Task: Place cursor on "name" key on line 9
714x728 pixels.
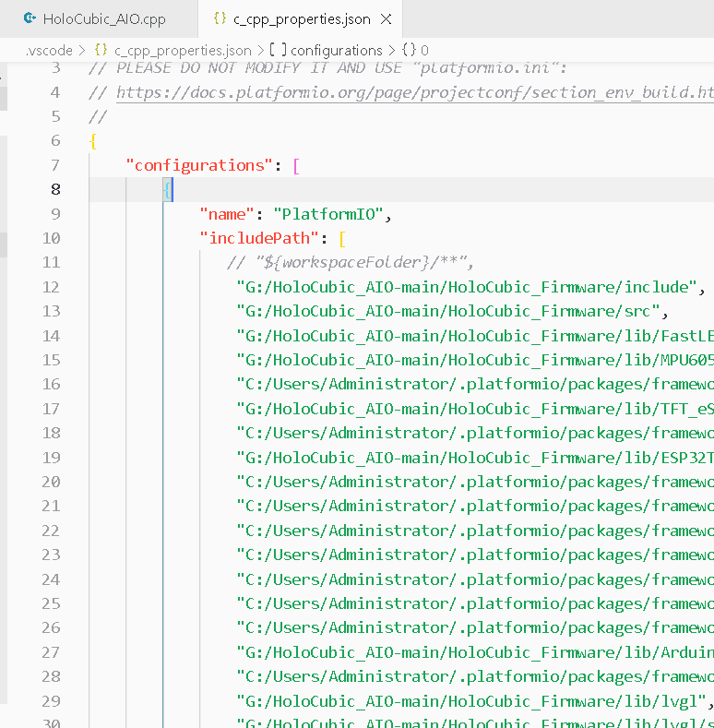Action: pos(227,214)
